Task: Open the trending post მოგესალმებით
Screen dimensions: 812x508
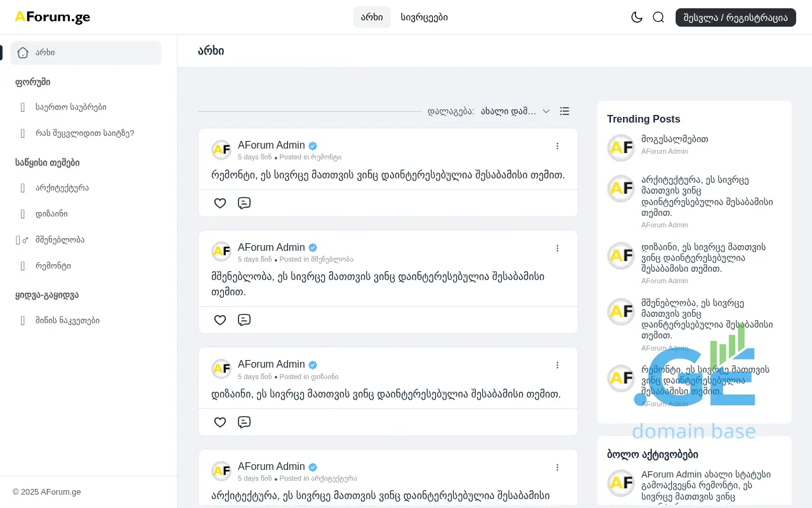Action: pos(674,139)
